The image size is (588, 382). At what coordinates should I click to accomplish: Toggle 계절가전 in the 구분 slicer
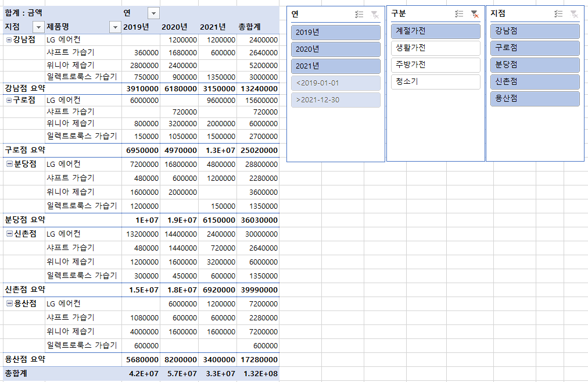[x=435, y=31]
